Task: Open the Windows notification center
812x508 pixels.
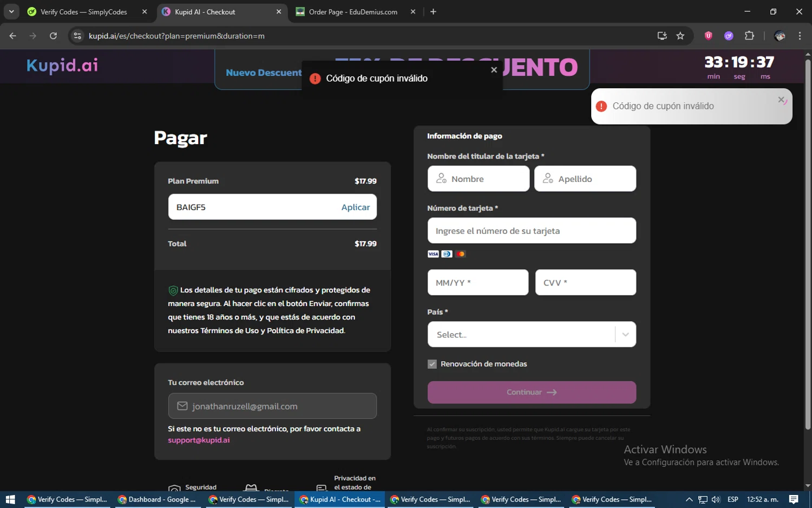Action: [x=794, y=499]
